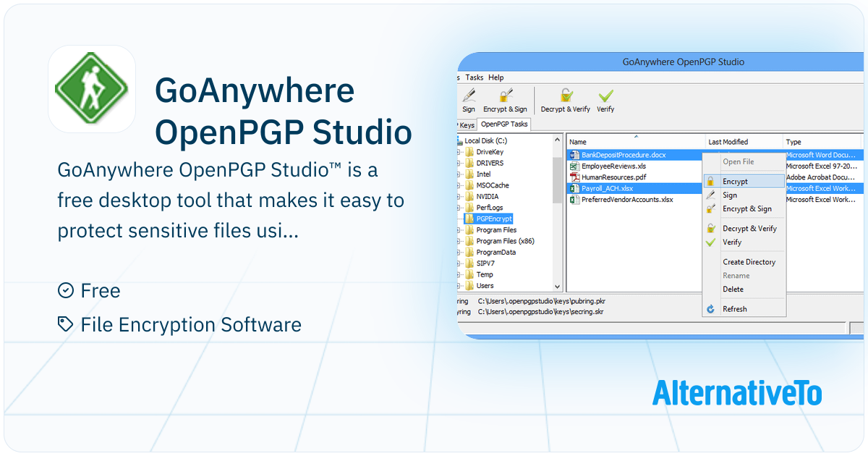The height and width of the screenshot is (456, 868).
Task: Select the Local Disk (C:) tree root
Action: (487, 141)
